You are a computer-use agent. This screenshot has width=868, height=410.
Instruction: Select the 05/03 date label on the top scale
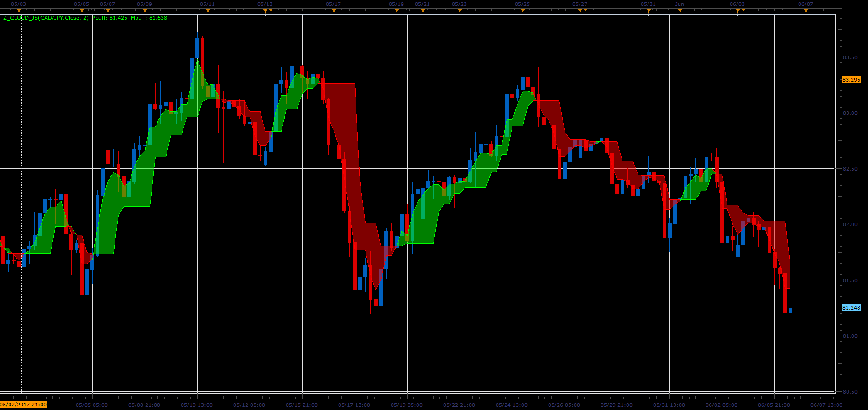(x=19, y=4)
